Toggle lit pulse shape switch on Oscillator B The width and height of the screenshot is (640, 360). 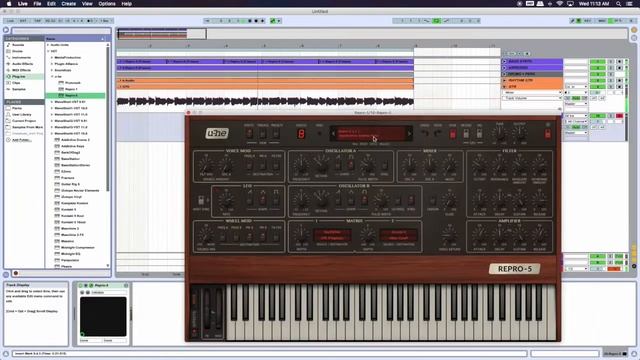(x=364, y=200)
